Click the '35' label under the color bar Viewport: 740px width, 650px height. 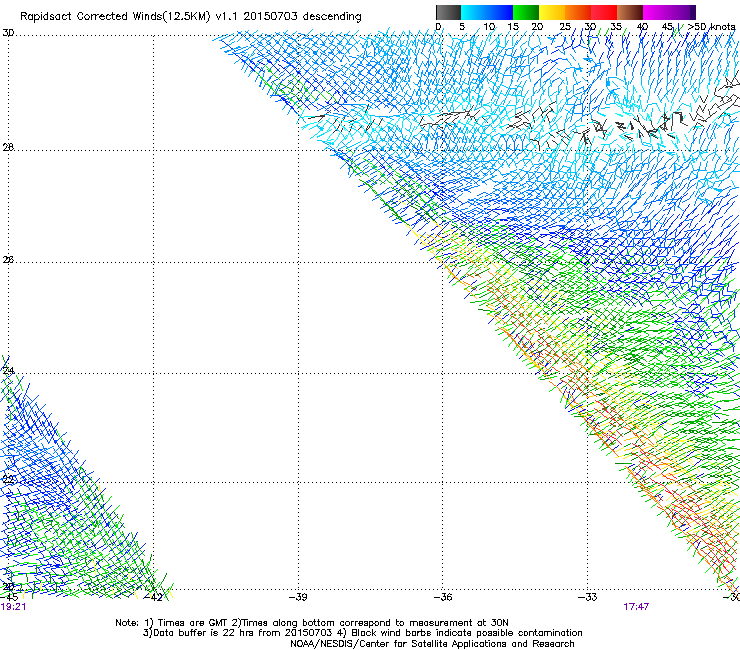616,27
